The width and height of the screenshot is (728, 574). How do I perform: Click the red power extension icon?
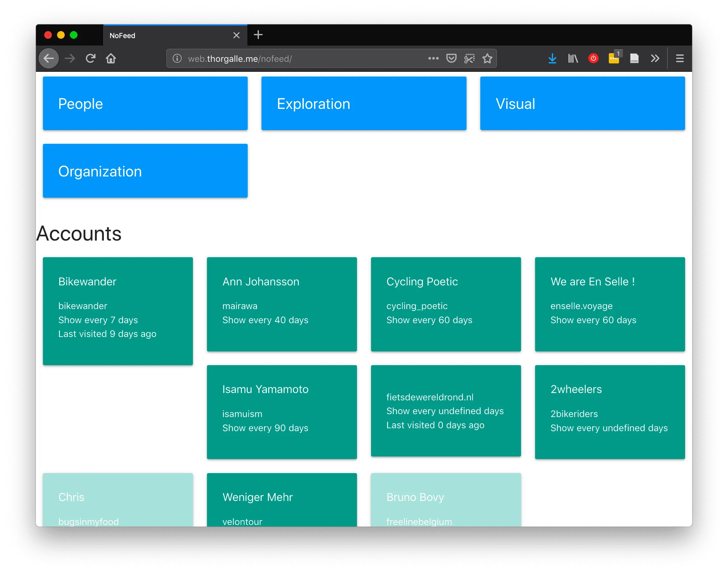[x=593, y=59]
